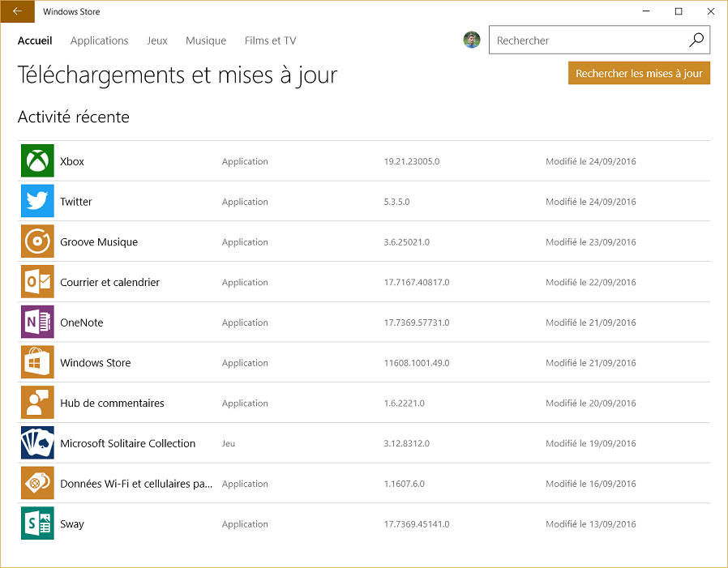Click the Microsoft Solitaire Collection cards icon
Image resolution: width=728 pixels, height=568 pixels.
(37, 442)
